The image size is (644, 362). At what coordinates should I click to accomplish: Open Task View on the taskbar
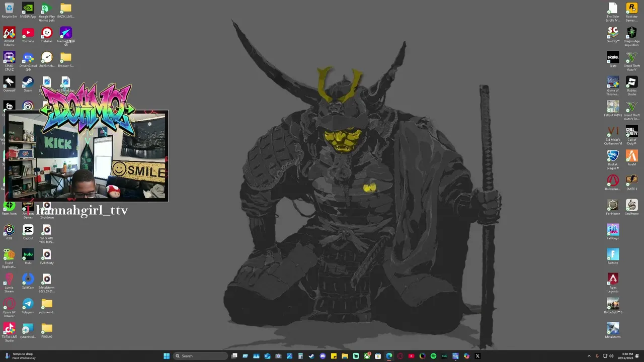click(x=234, y=356)
